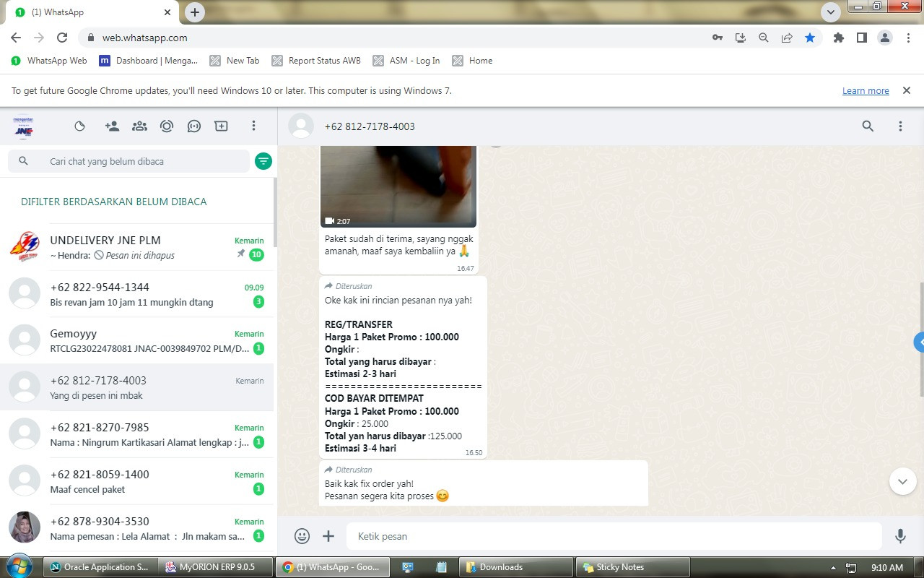Click the 10 unread badge on UNDELIVERY
The width and height of the screenshot is (924, 578).
256,254
